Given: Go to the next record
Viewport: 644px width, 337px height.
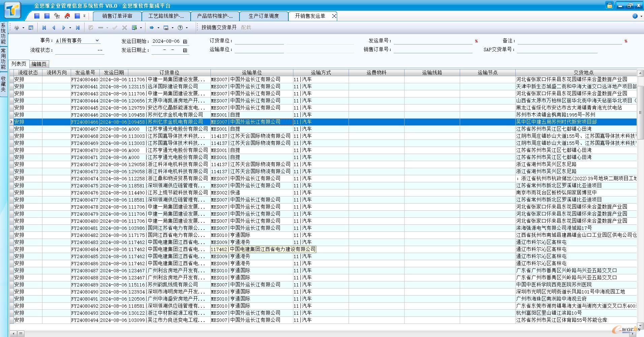Looking at the screenshot, I should [x=64, y=28].
